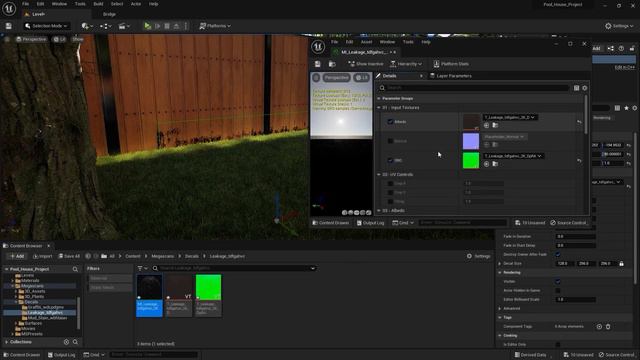
Task: Click the search icon beside Pool_House_Project
Action: [x=75, y=269]
